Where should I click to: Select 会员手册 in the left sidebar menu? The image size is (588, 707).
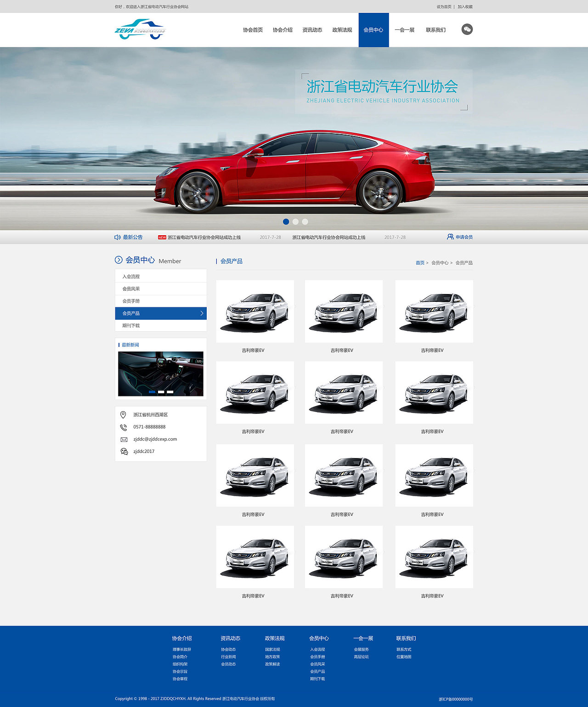coord(161,301)
